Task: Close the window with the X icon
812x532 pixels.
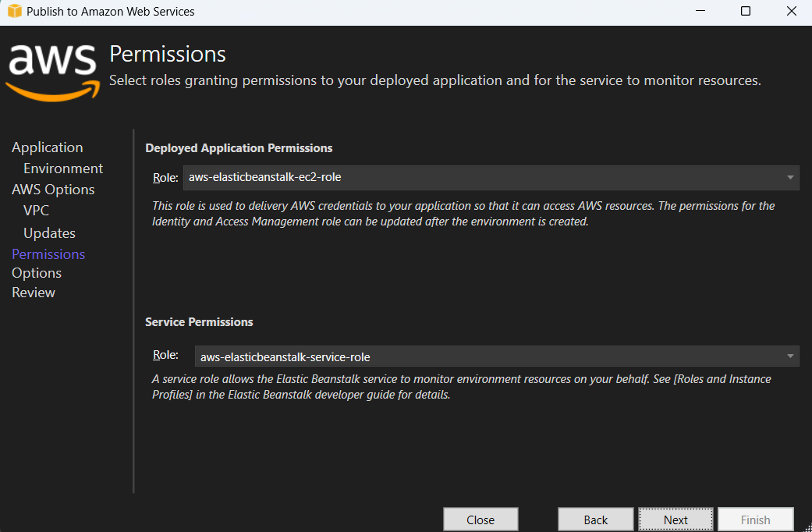Action: coord(791,11)
